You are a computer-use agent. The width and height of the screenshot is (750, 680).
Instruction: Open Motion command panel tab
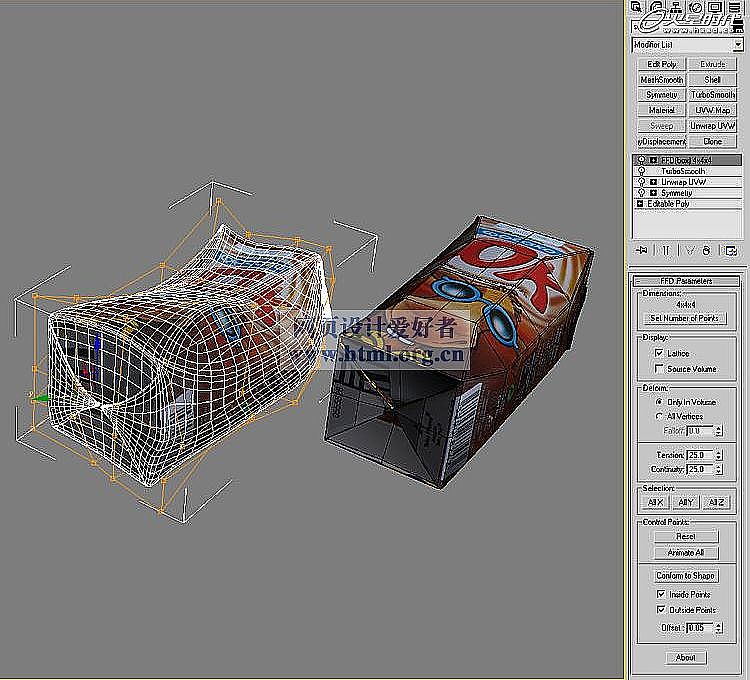tap(696, 7)
